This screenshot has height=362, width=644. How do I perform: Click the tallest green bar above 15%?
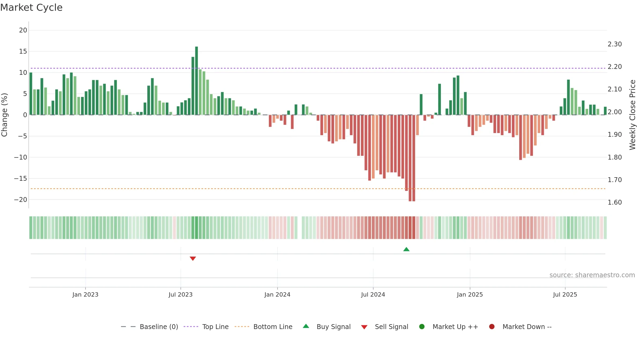[x=196, y=81]
